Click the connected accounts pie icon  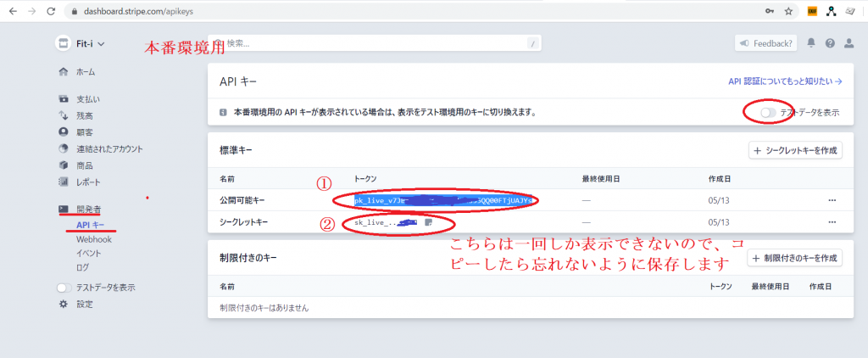point(64,149)
